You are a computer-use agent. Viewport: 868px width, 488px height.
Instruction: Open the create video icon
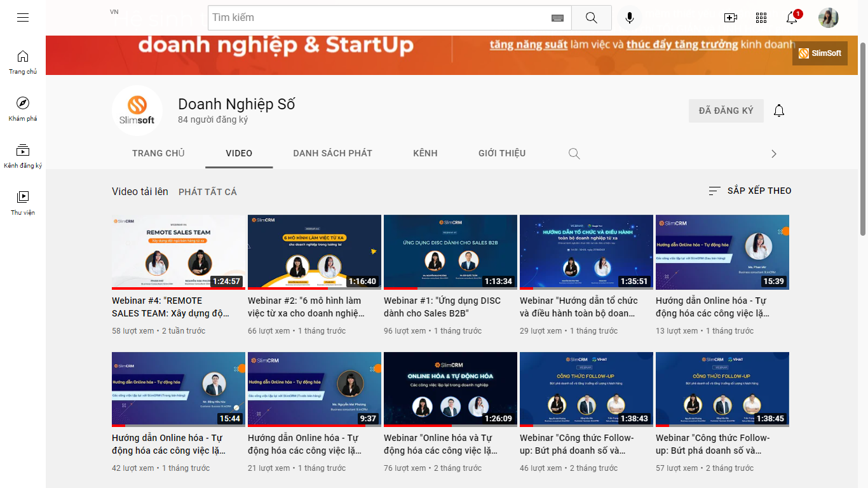tap(731, 18)
